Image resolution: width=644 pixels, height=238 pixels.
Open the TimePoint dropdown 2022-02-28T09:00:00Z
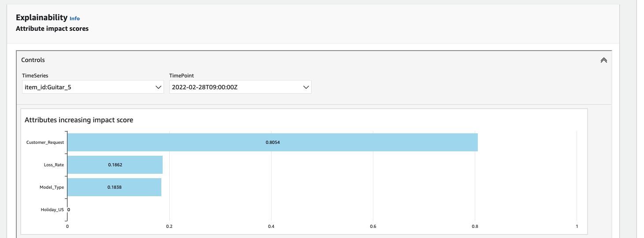pyautogui.click(x=240, y=87)
